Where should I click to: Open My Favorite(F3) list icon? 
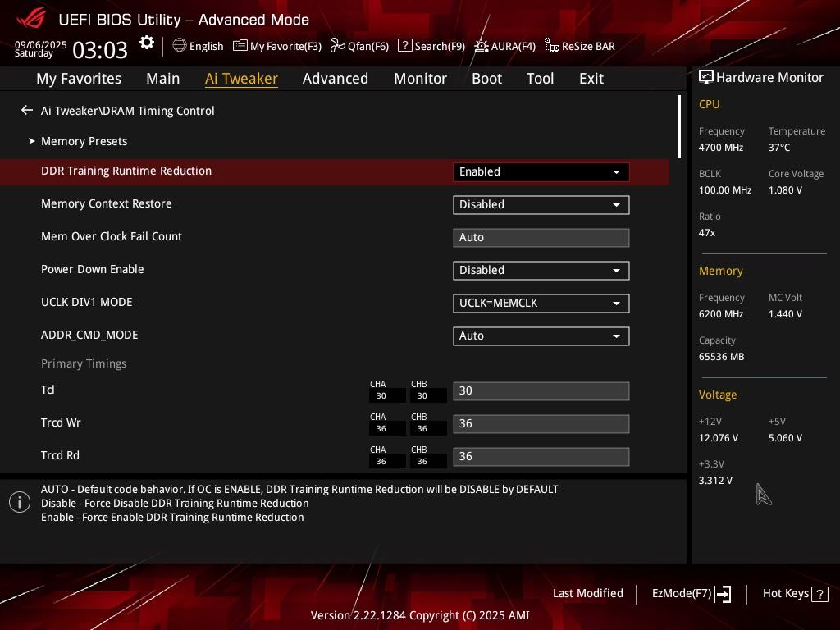click(x=240, y=46)
